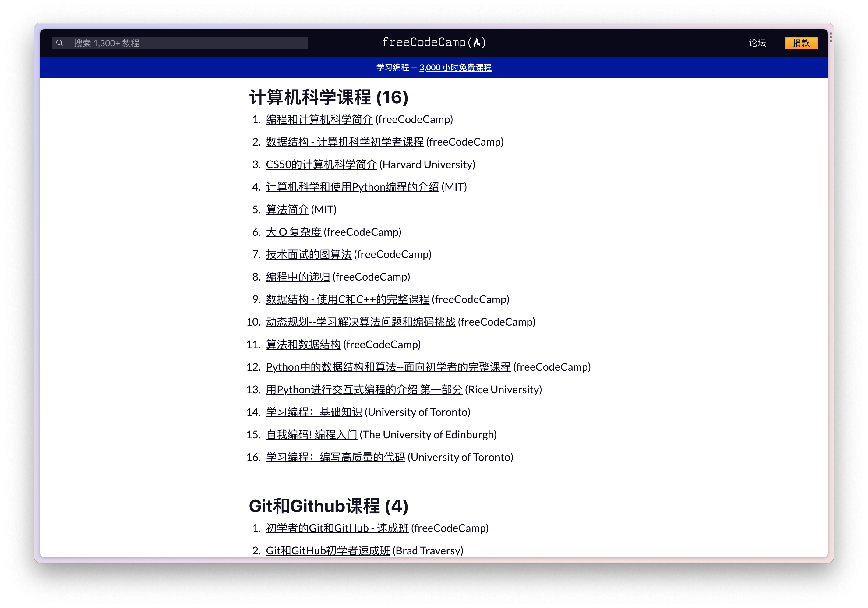Viewport: 868px width, 608px height.
Task: Open the 学习编程：编写高质量的代码 link
Action: pyautogui.click(x=335, y=458)
